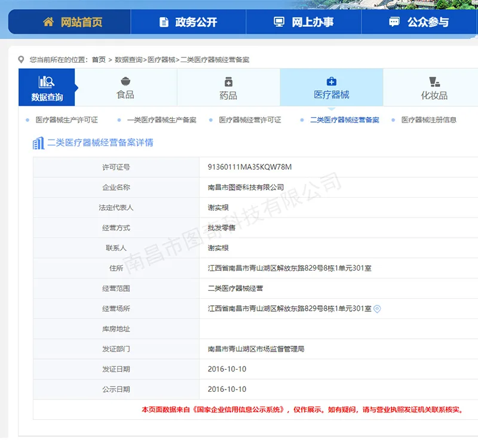Screen dimensions: 478x448
Task: Open the 医疗器械经营许可证 sub-link
Action: pos(250,120)
